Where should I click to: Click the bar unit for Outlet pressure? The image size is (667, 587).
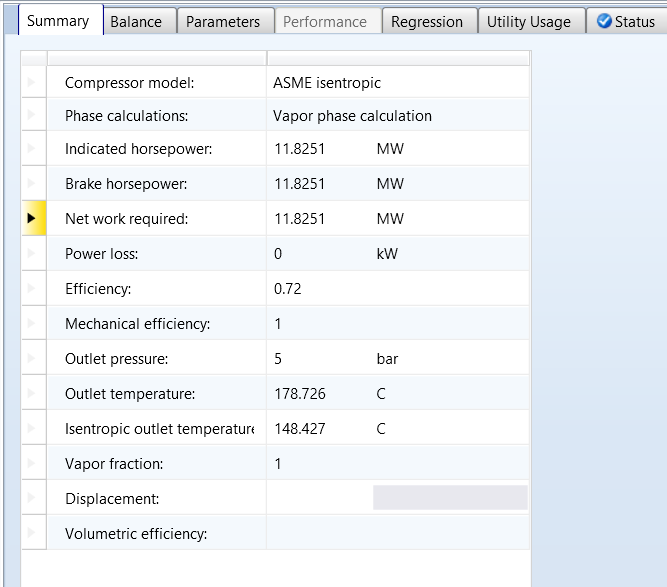tap(387, 359)
